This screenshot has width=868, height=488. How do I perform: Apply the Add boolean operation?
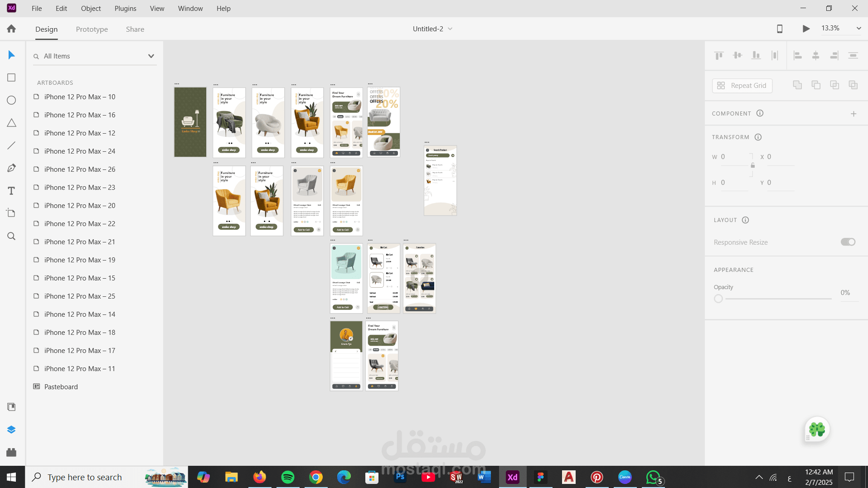797,85
